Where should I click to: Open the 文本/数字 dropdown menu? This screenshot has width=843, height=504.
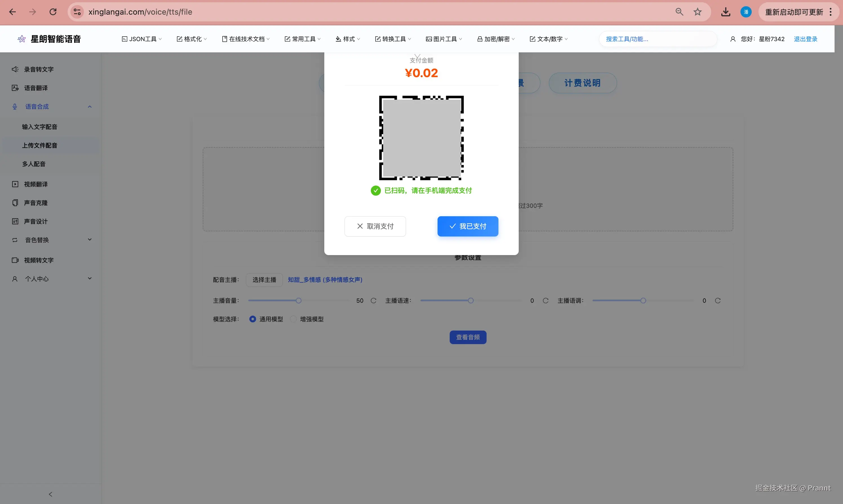[x=548, y=39]
